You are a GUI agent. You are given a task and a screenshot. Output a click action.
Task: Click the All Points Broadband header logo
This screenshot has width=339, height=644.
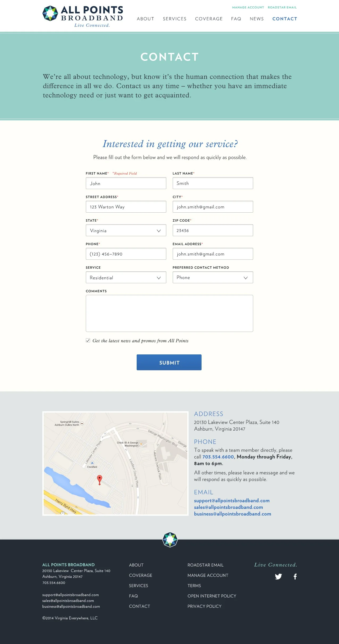(x=83, y=16)
